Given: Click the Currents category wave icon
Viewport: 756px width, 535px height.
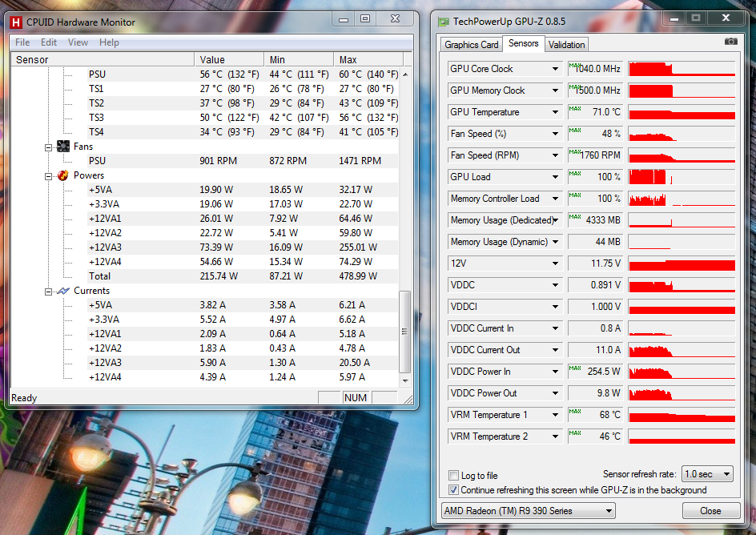Looking at the screenshot, I should tap(63, 291).
